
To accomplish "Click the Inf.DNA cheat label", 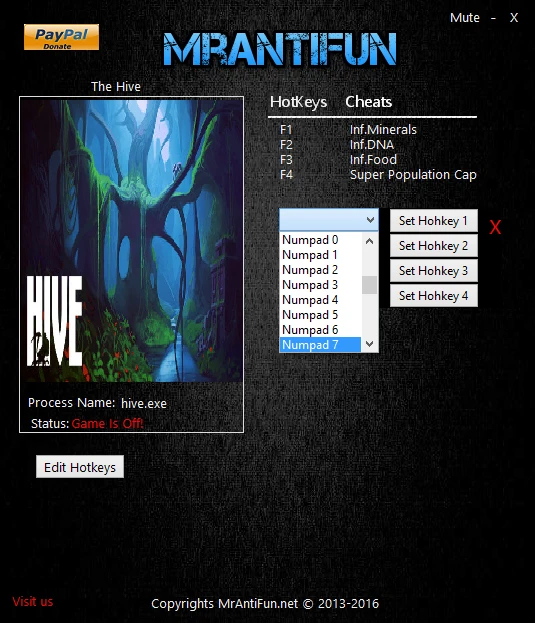I will point(372,145).
